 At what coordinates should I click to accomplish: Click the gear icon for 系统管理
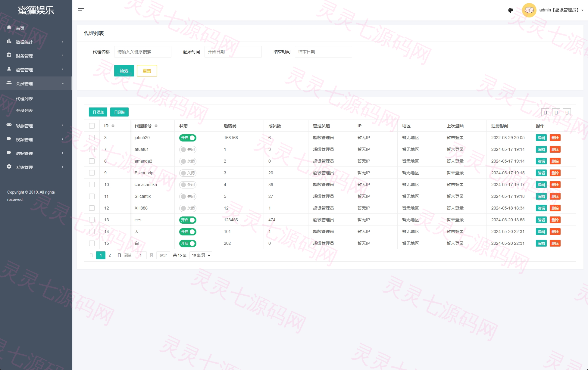pyautogui.click(x=9, y=166)
